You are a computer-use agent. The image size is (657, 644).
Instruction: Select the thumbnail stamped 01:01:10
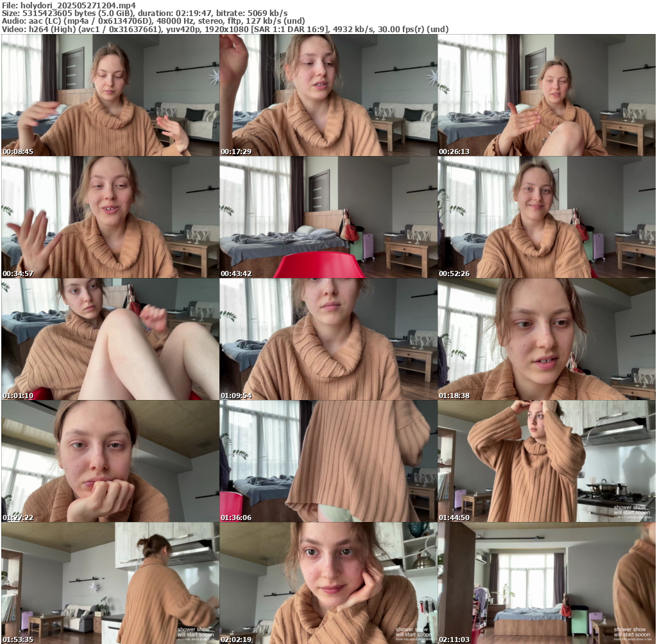click(x=110, y=339)
